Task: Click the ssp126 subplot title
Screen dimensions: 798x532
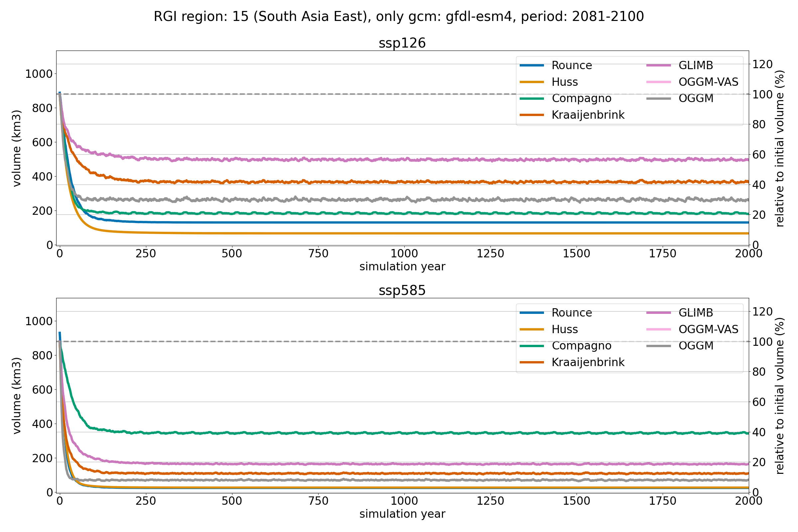Action: tap(402, 43)
